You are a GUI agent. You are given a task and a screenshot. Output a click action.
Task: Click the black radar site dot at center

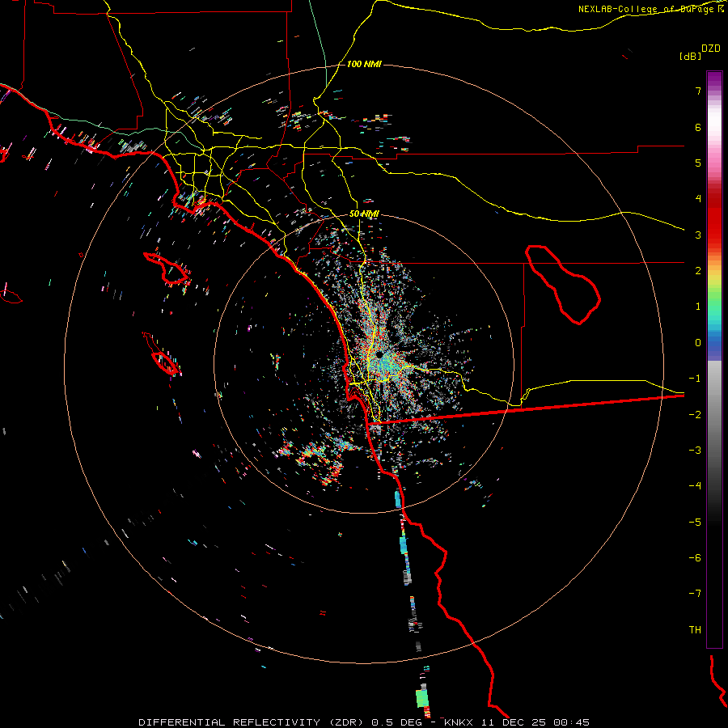[379, 355]
